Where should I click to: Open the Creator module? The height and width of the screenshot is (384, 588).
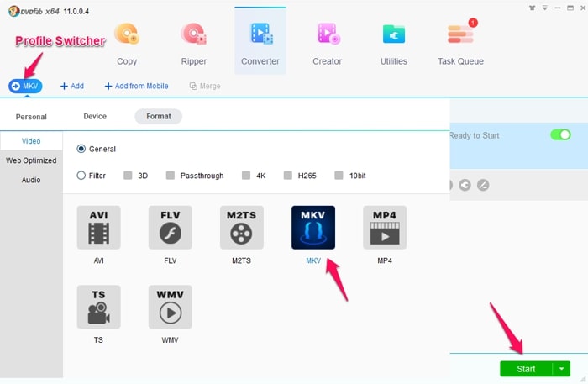[x=327, y=45]
